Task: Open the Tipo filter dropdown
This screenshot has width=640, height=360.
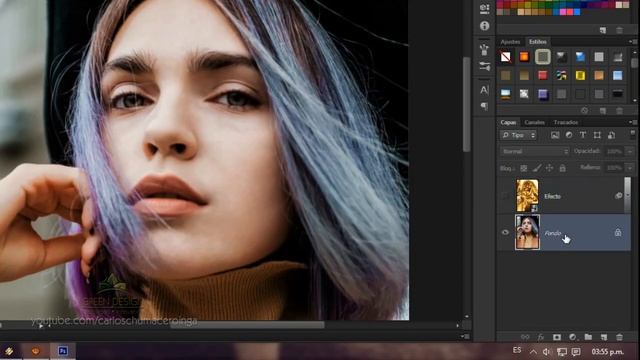Action: [x=518, y=135]
